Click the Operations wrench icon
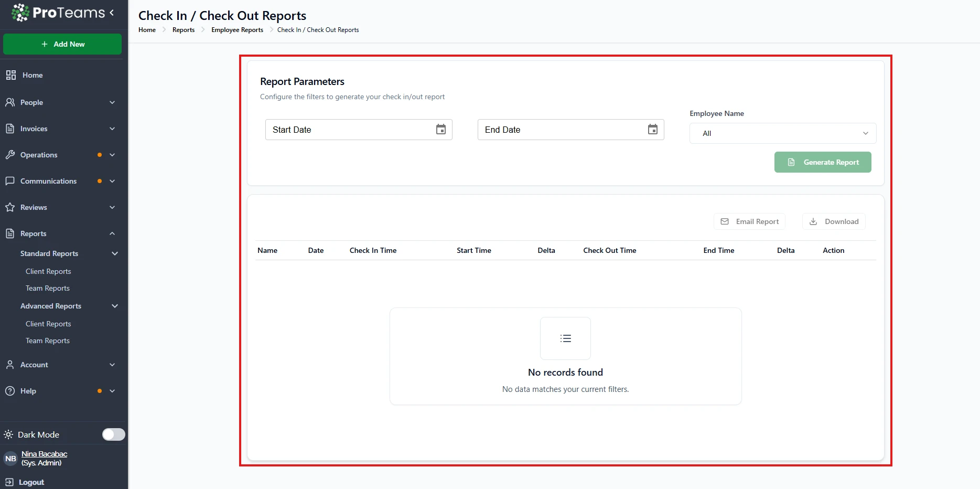The width and height of the screenshot is (980, 489). (x=10, y=155)
